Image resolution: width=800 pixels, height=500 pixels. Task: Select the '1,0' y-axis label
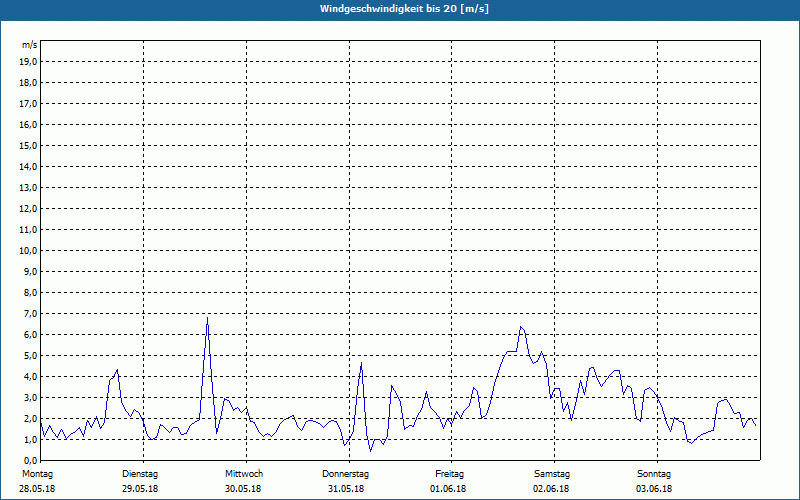30,439
